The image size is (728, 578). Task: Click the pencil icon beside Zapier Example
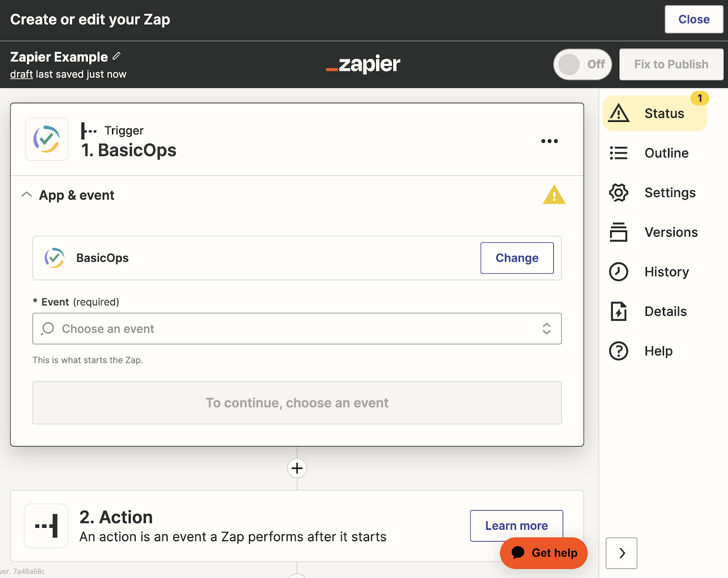pos(116,56)
